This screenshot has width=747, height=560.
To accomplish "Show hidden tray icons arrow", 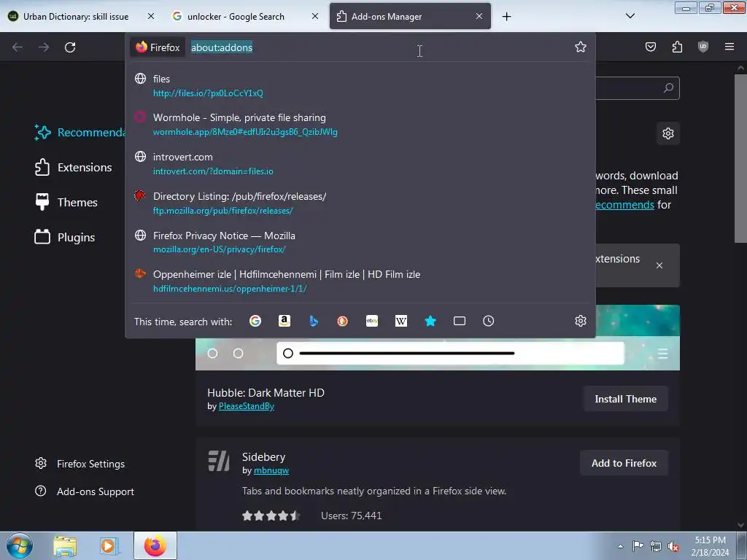I will pos(620,546).
